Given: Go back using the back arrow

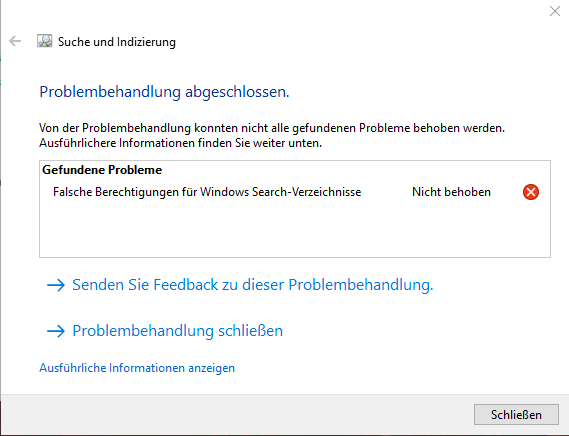Looking at the screenshot, I should (15, 41).
